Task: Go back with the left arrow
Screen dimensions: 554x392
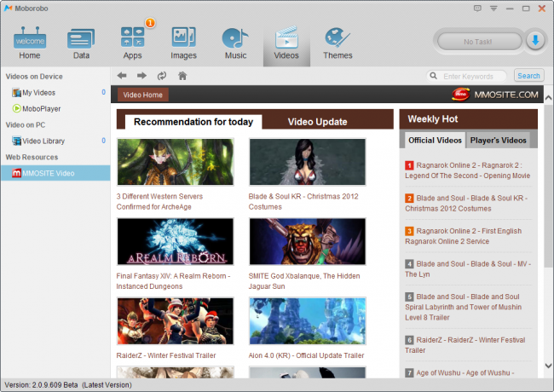Action: [x=122, y=76]
